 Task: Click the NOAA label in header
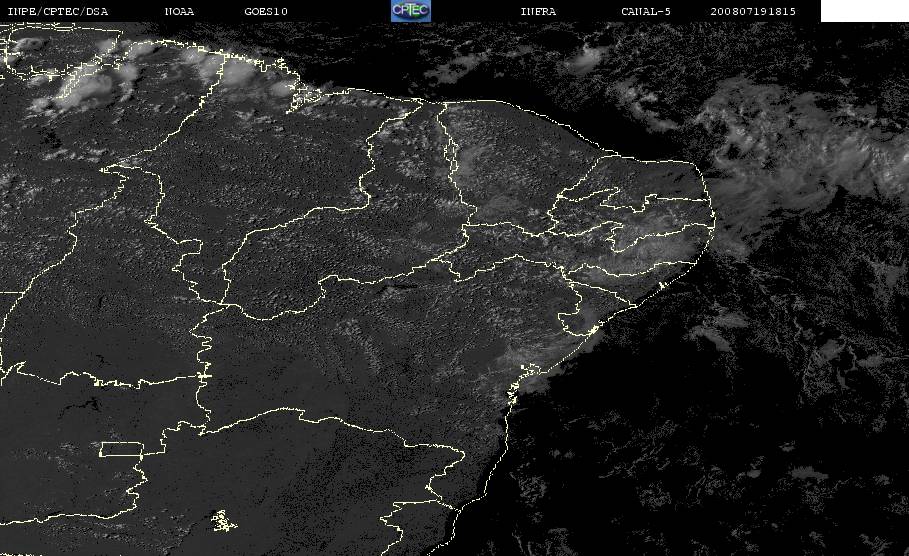coord(179,11)
